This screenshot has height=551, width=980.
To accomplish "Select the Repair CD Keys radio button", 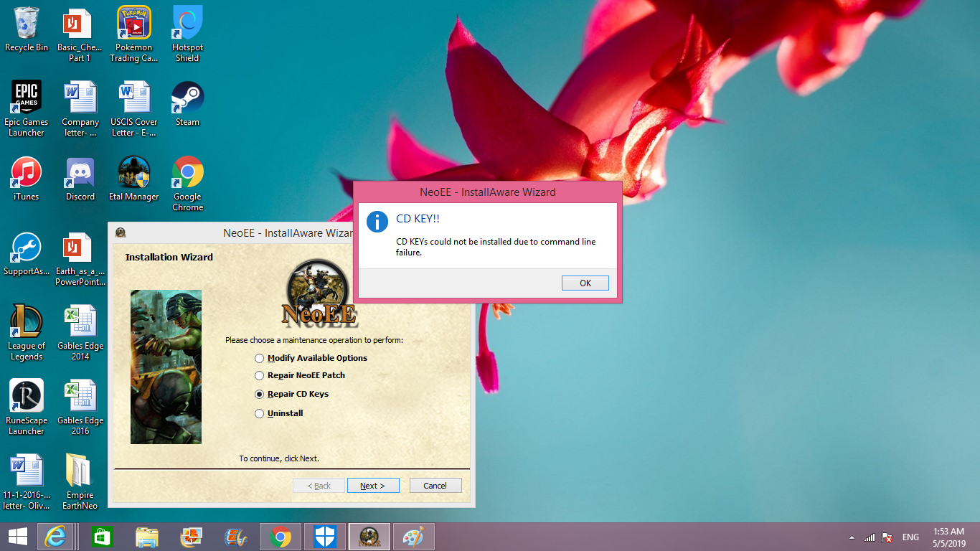I will pyautogui.click(x=260, y=394).
